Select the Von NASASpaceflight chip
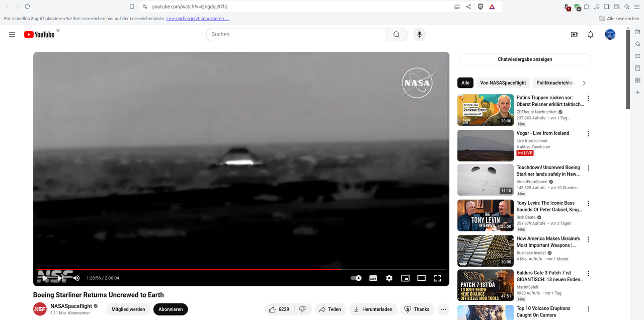The image size is (644, 320). pyautogui.click(x=503, y=83)
